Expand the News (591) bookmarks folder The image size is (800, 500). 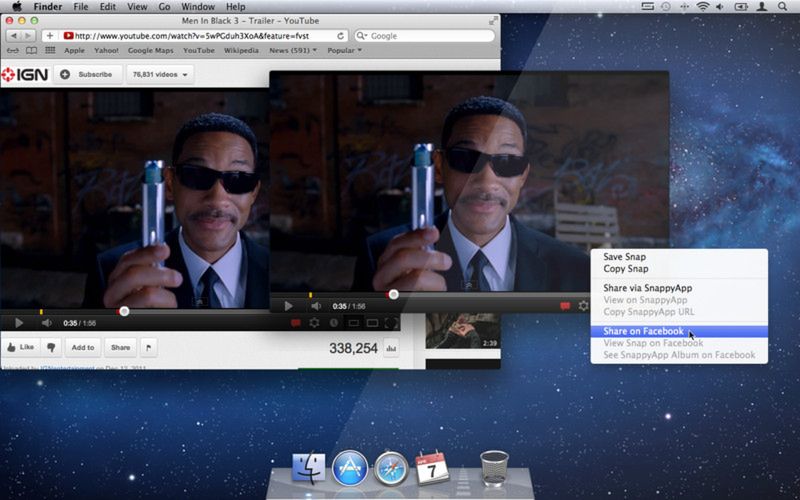click(x=294, y=50)
